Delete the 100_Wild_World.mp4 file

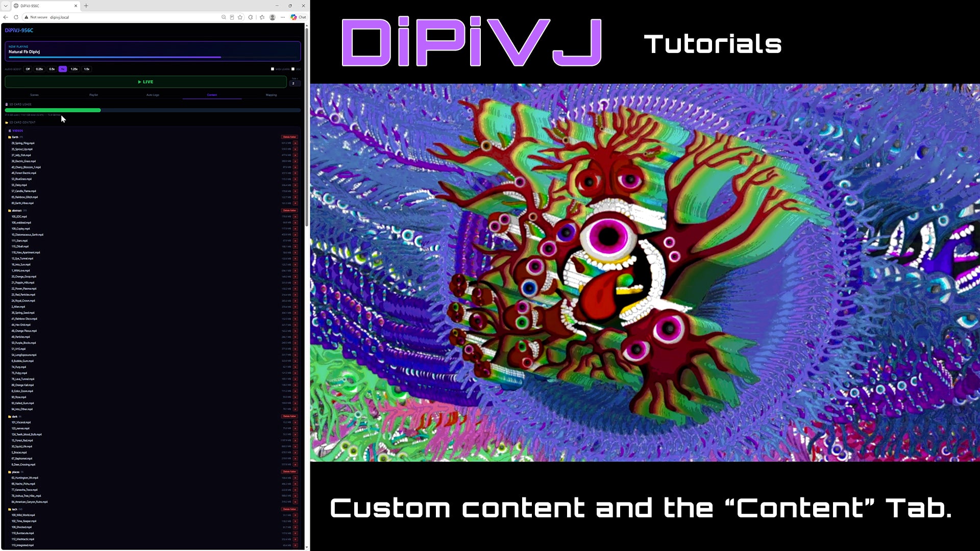295,515
